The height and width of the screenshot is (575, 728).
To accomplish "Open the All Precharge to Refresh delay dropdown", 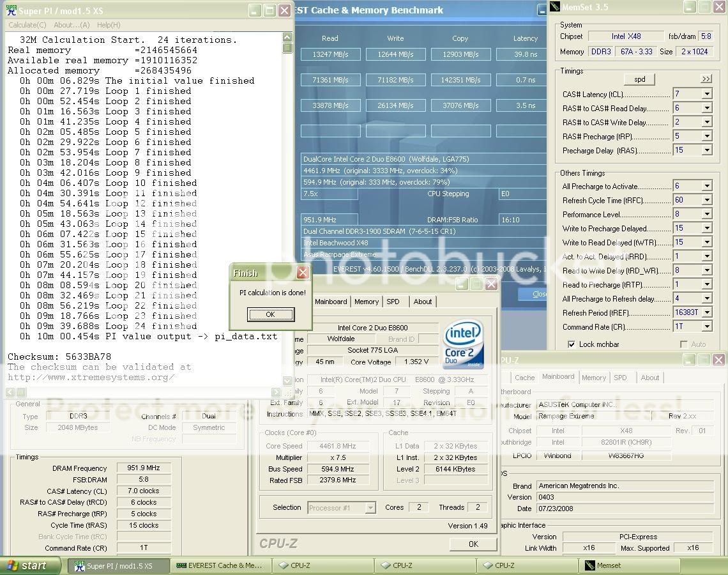I will coord(707,298).
